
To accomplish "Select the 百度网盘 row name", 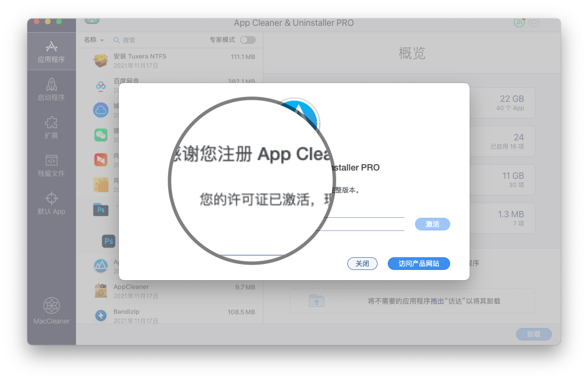I will [126, 81].
